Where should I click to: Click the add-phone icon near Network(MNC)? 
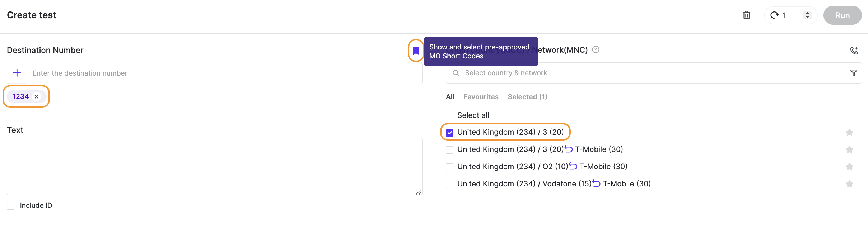(x=855, y=51)
